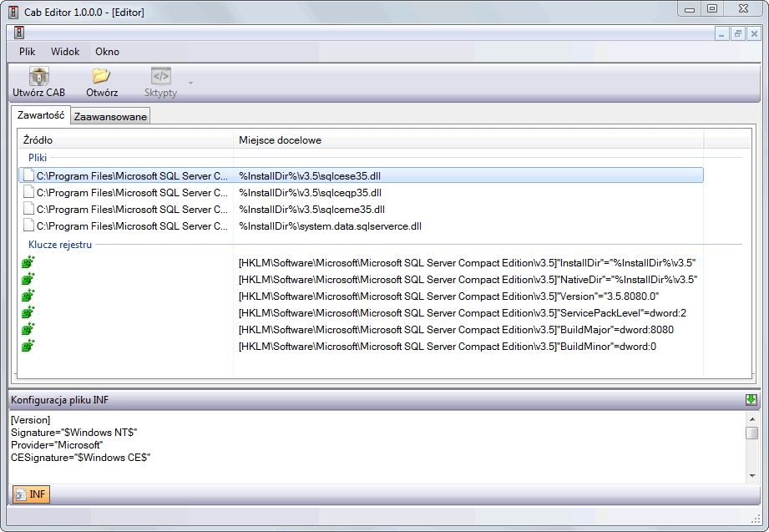Click the Konfiguracja pliku INF panel title

(60, 400)
